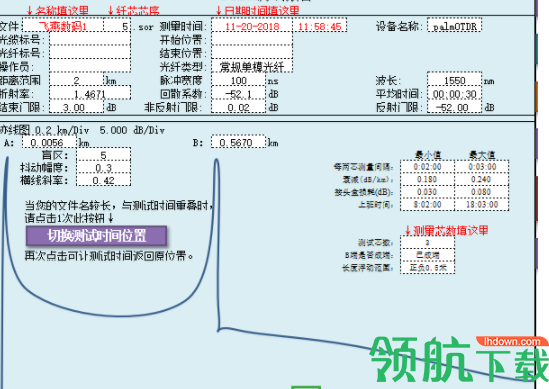Viewport: 549px width, 389px height.
Task: Click the minimum attenuation cell 0.180
Action: [x=427, y=179]
